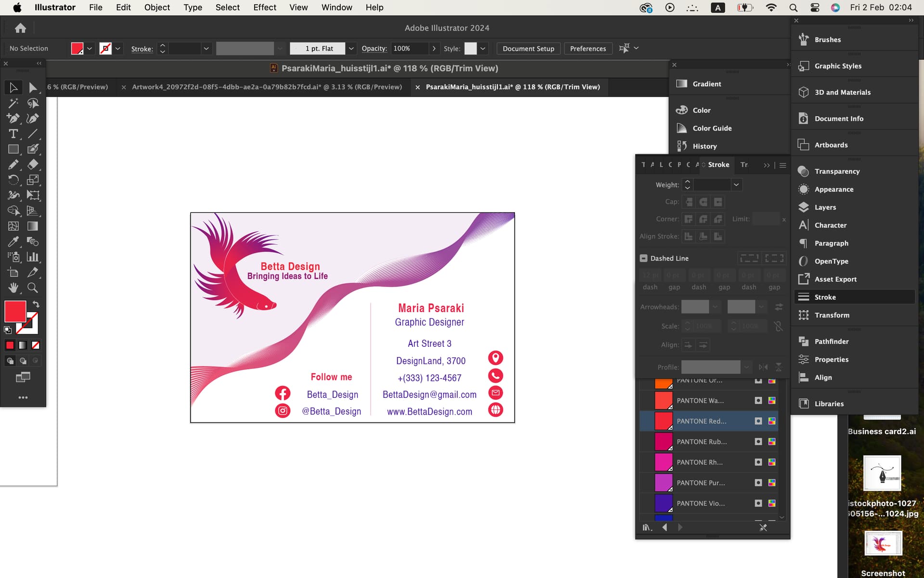Select the Selection tool arrow
Viewport: 924px width, 578px height.
coord(13,88)
